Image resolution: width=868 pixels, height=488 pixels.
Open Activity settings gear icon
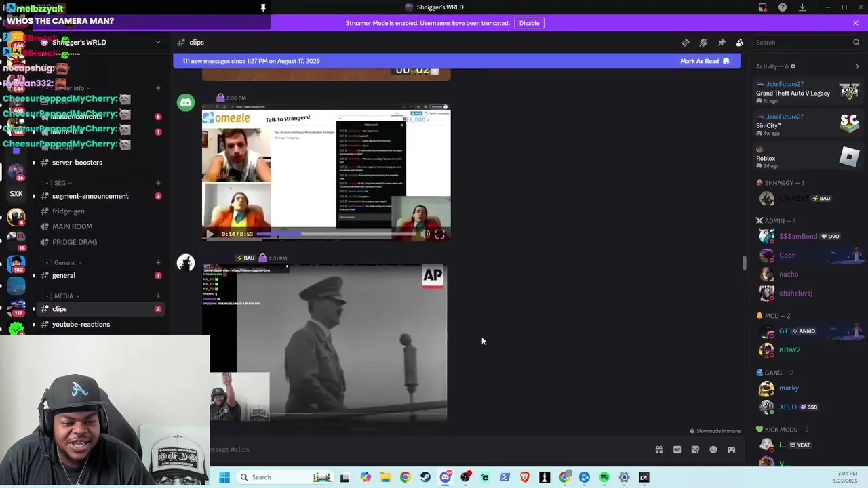pyautogui.click(x=793, y=66)
